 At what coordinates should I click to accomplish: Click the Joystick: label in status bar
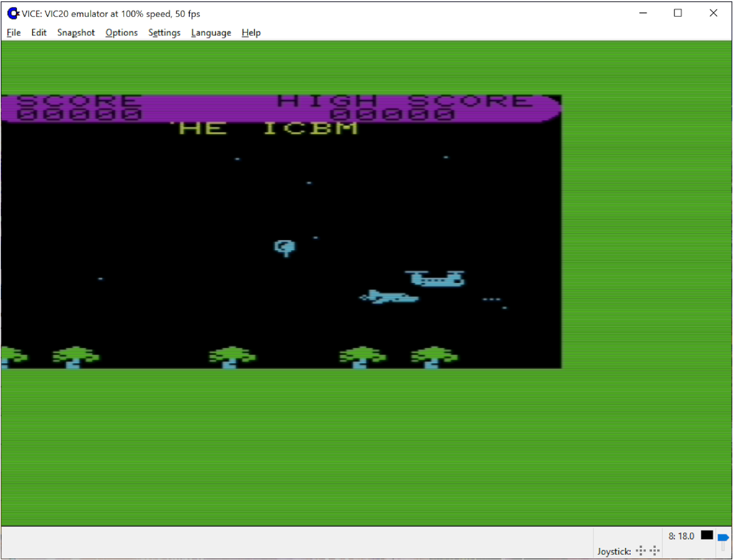(x=614, y=551)
